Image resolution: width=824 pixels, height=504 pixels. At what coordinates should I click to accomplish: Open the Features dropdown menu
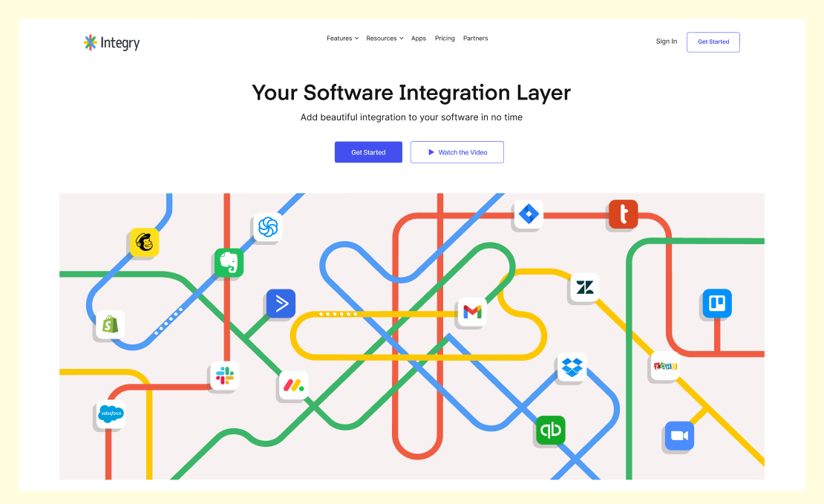(343, 39)
